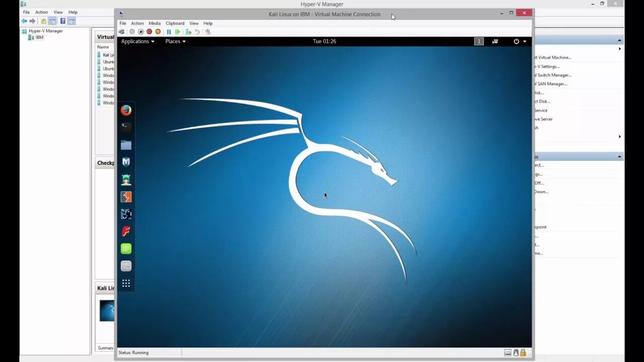Image resolution: width=644 pixels, height=362 pixels.
Task: Open the Applications menu in Kali top bar
Action: pyautogui.click(x=137, y=41)
